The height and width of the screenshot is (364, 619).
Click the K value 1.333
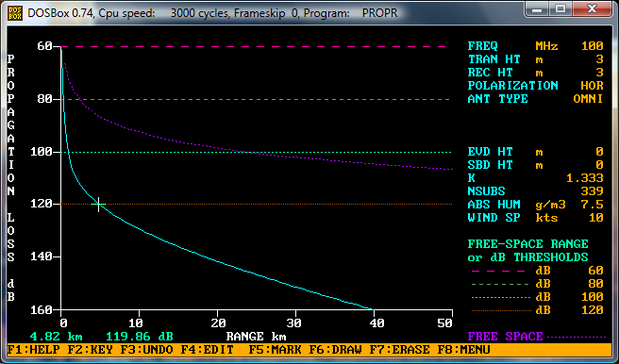click(585, 178)
